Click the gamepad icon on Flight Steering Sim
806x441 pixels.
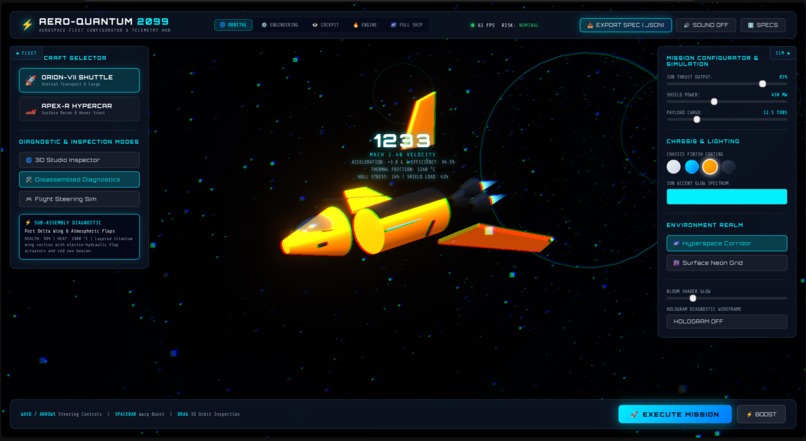click(29, 199)
